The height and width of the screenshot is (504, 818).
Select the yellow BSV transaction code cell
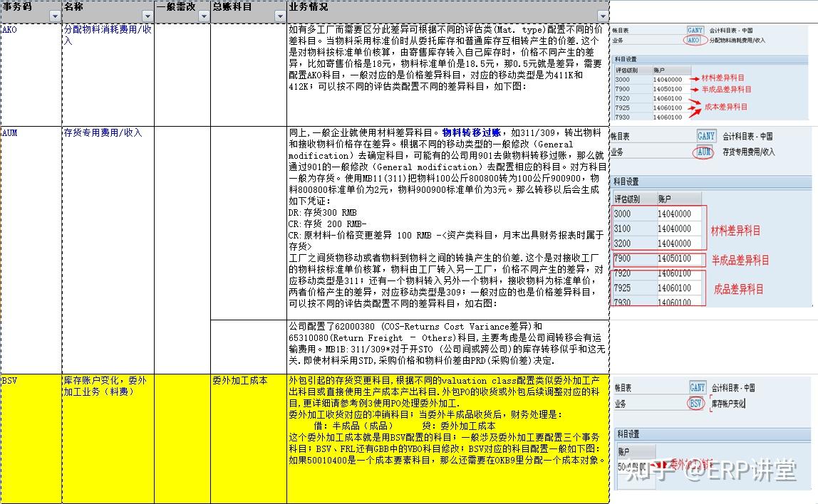(x=11, y=382)
